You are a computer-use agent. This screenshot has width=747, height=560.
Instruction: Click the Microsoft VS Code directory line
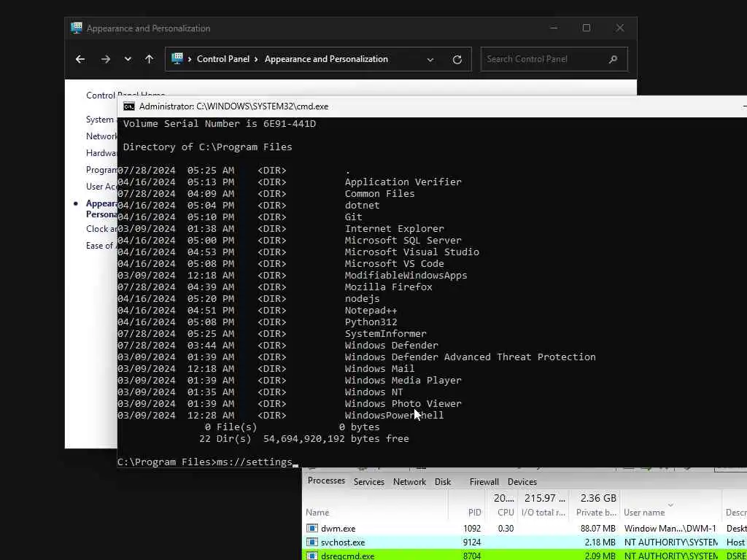pyautogui.click(x=281, y=264)
